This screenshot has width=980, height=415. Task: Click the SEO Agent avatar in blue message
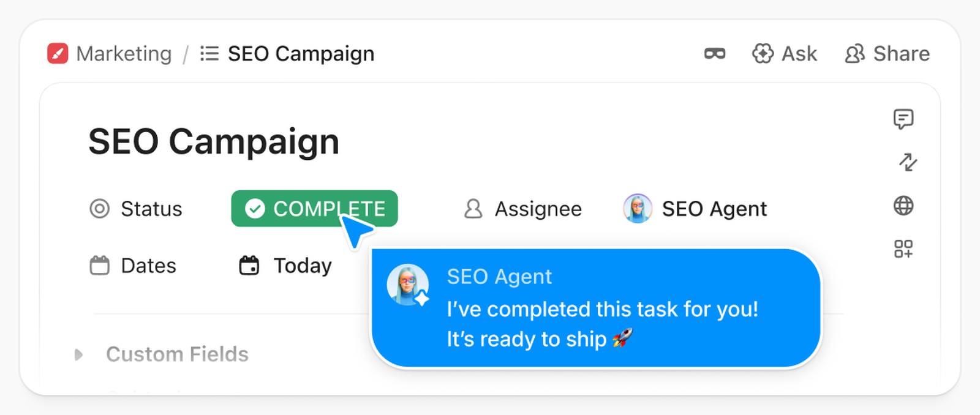[407, 285]
